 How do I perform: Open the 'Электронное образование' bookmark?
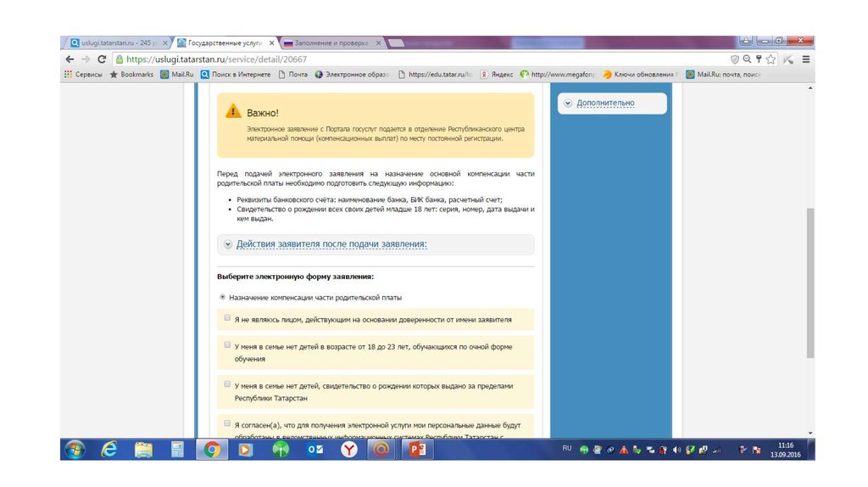click(352, 75)
